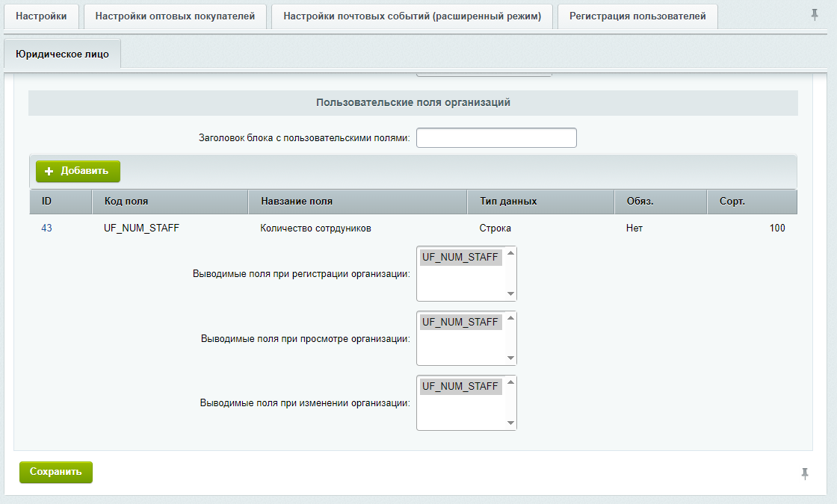The height and width of the screenshot is (504, 837).
Task: Click the green Добавить button
Action: 78,171
